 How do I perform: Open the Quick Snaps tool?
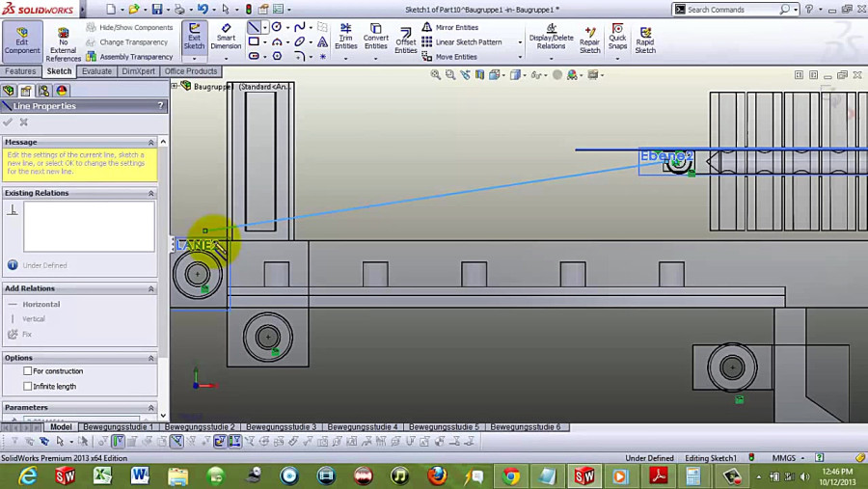[x=617, y=37]
